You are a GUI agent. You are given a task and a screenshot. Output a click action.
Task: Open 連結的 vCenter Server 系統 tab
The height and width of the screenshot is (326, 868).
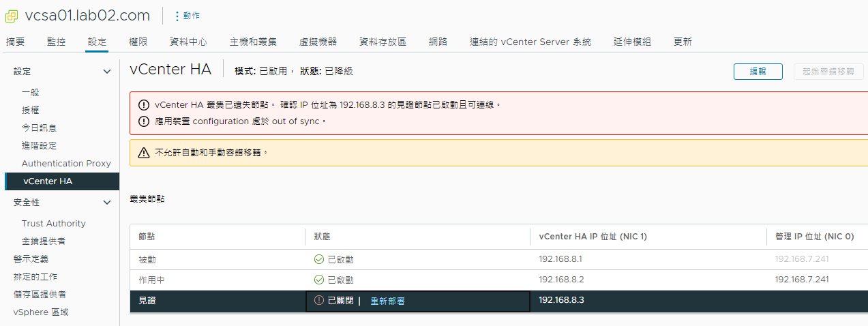(530, 42)
